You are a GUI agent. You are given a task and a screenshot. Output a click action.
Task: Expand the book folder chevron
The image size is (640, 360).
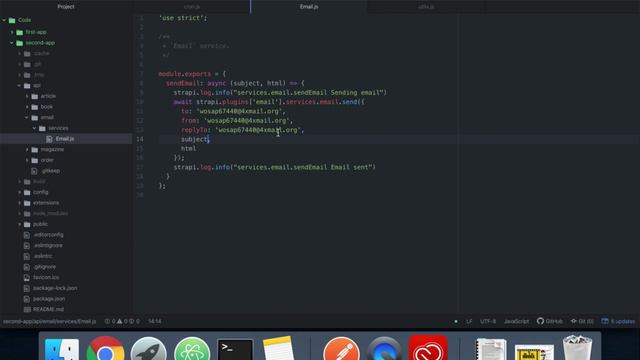tap(27, 107)
